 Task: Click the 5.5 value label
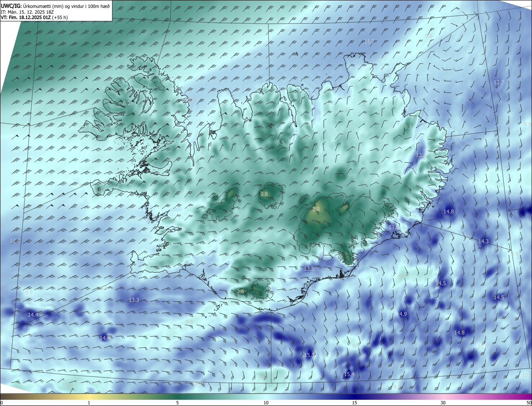click(281, 142)
